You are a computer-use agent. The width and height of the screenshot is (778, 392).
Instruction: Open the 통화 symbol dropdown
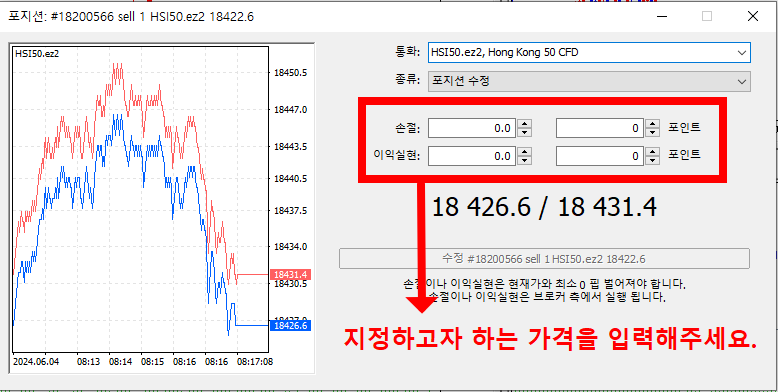click(x=589, y=53)
